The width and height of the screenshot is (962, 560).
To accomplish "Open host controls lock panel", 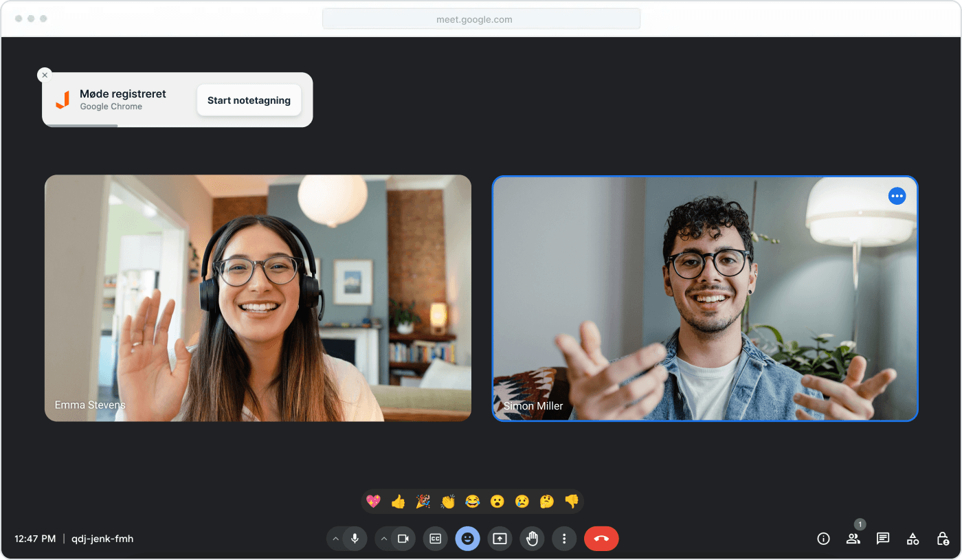I will [942, 539].
